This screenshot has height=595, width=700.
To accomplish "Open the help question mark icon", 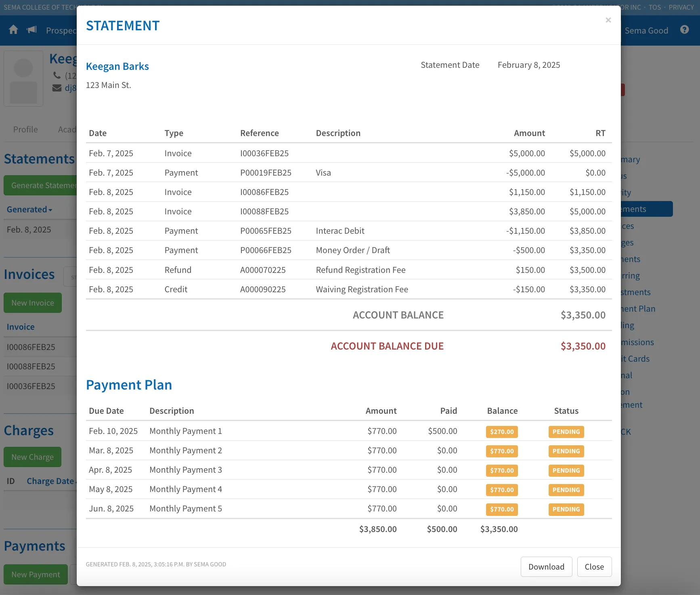I will 684,29.
